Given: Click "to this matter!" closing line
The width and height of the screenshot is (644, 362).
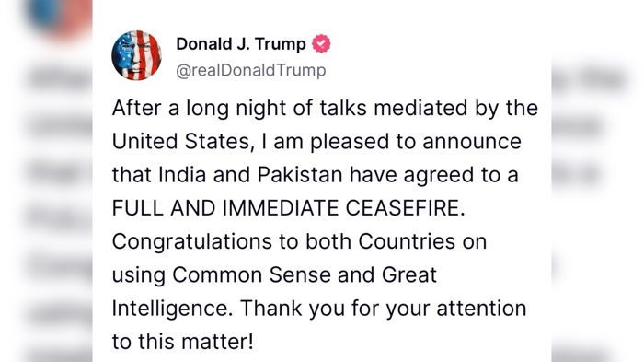Looking at the screenshot, I should click(183, 342).
